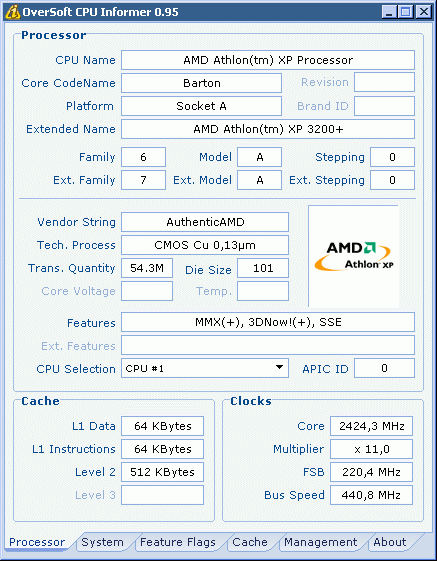
Task: Click the Multiplier value field
Action: 371,449
